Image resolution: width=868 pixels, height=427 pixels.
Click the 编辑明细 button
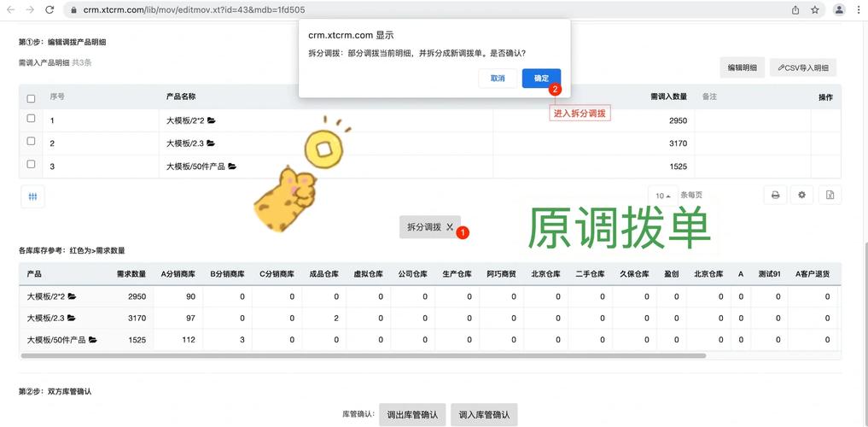[x=742, y=67]
